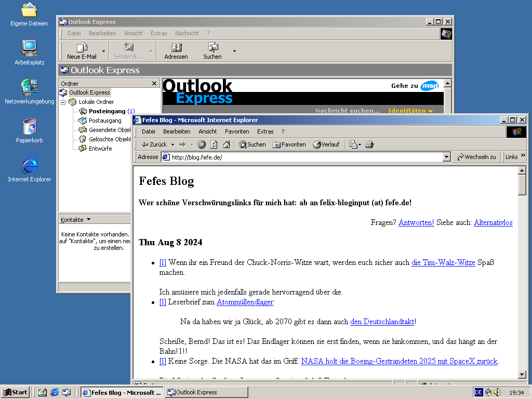Open den Deutschlandtakt link
Image resolution: width=532 pixels, height=399 pixels.
382,322
